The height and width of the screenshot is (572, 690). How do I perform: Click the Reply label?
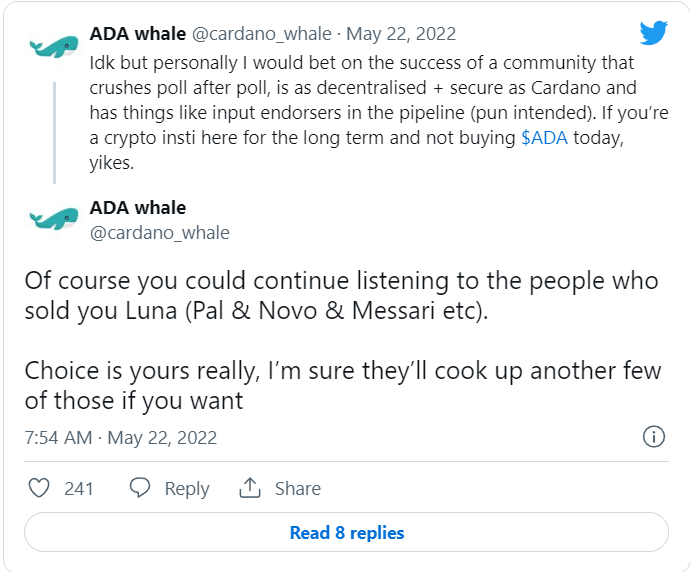click(x=187, y=489)
